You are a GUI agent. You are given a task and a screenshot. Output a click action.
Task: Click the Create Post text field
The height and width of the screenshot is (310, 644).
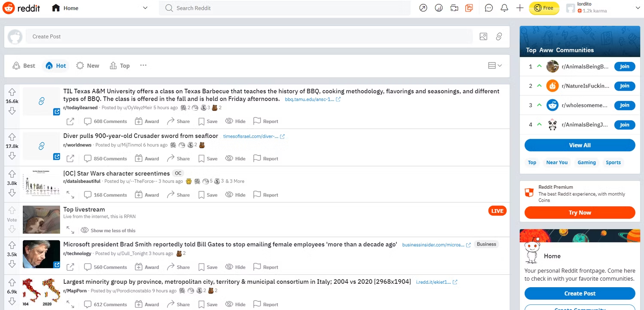pos(172,36)
